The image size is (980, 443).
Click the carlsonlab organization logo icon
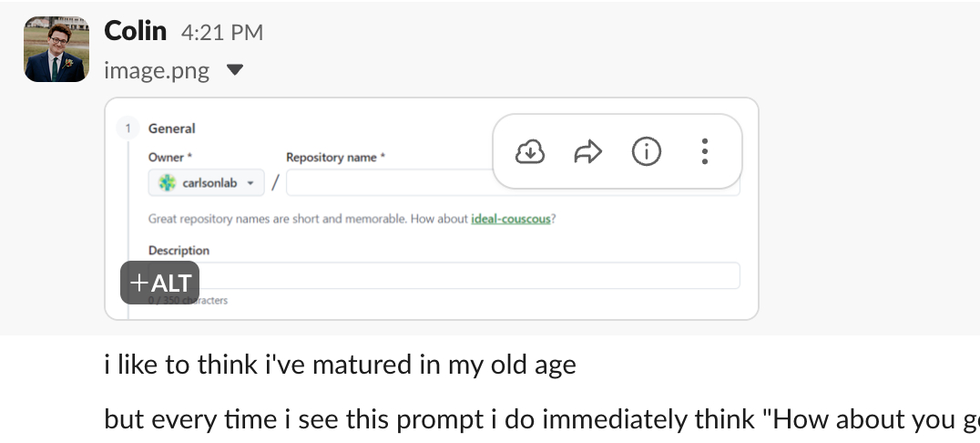click(167, 183)
